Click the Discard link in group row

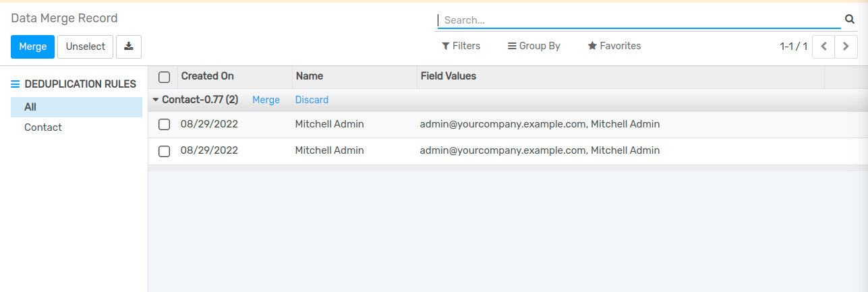tap(312, 100)
